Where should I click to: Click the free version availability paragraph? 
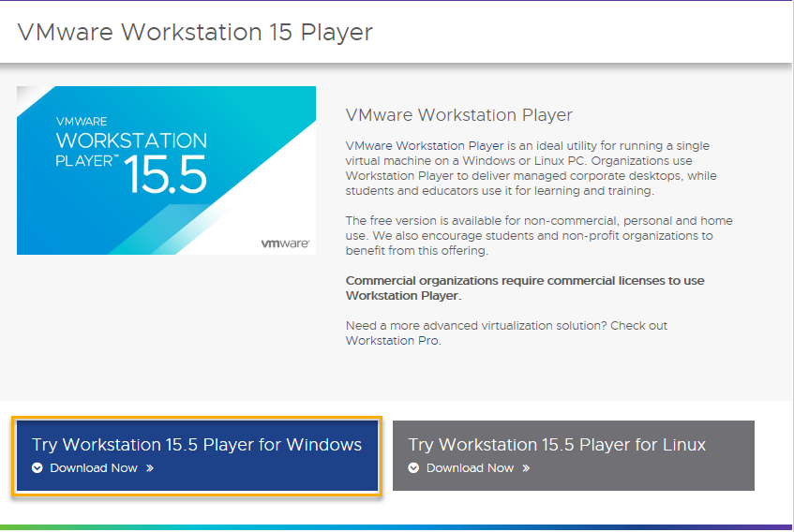point(539,236)
